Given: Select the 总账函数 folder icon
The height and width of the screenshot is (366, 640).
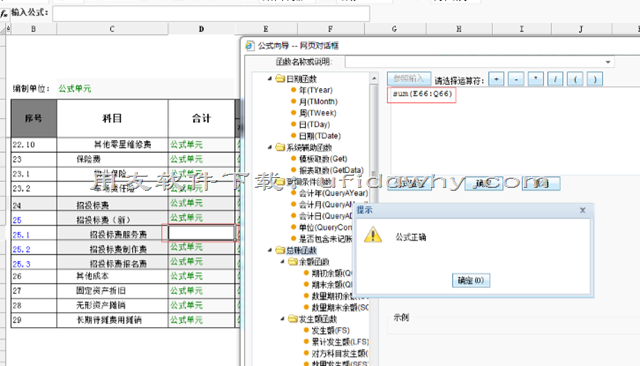Looking at the screenshot, I should click(x=280, y=250).
